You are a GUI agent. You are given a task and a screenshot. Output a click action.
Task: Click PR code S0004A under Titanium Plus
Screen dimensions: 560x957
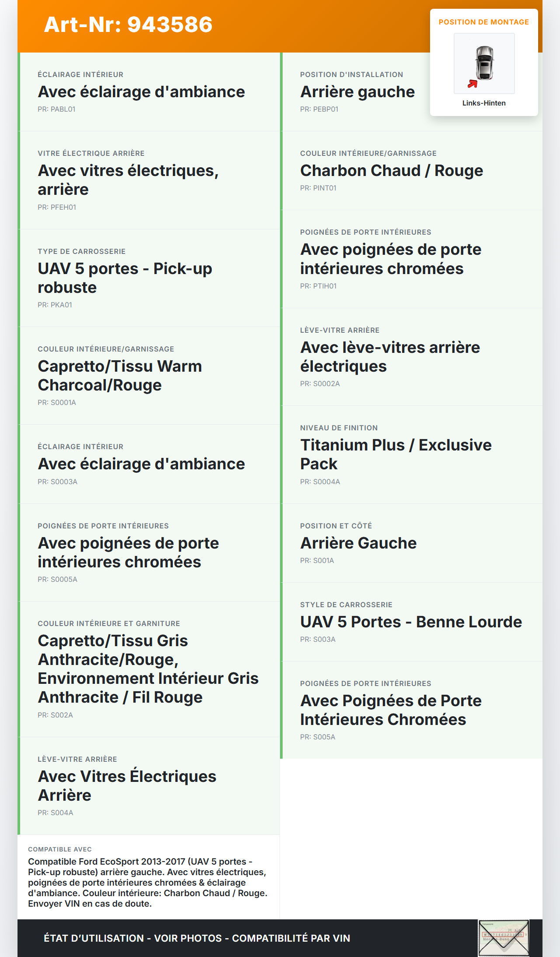point(320,482)
